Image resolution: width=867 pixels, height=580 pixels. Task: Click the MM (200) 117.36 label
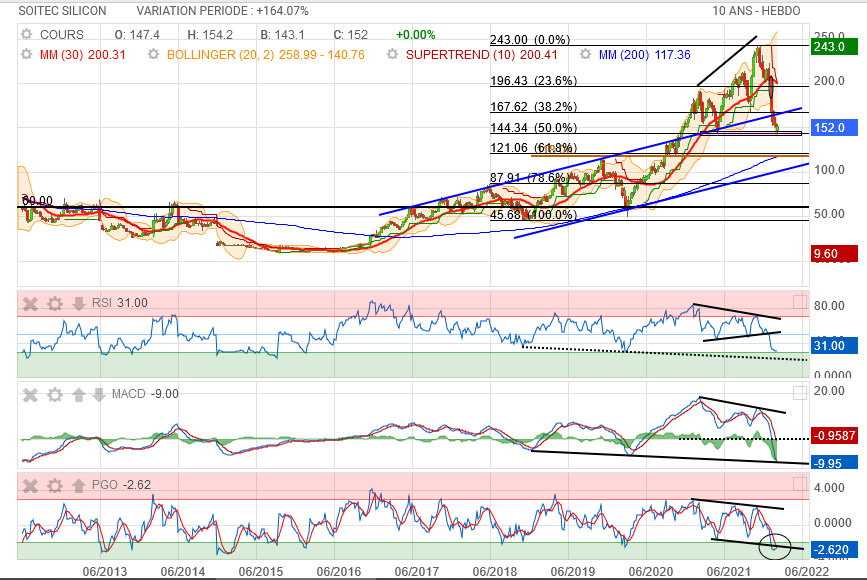[x=645, y=55]
